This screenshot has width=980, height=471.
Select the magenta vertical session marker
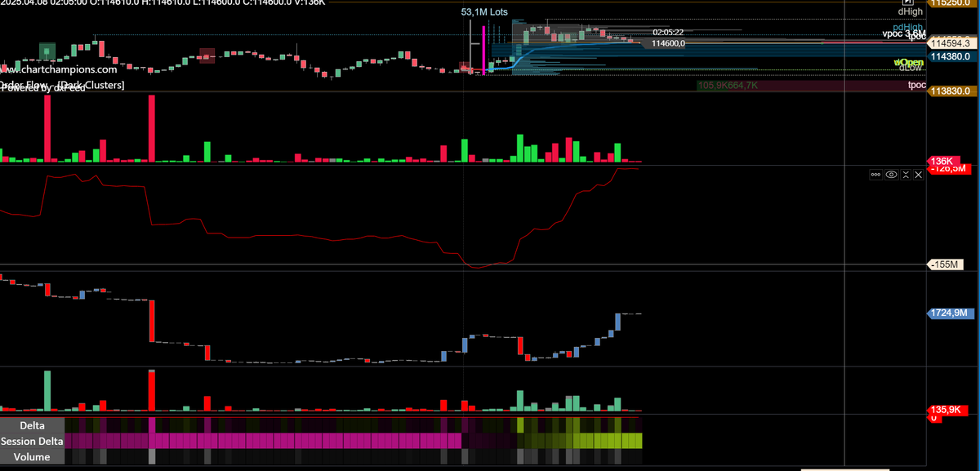(484, 50)
